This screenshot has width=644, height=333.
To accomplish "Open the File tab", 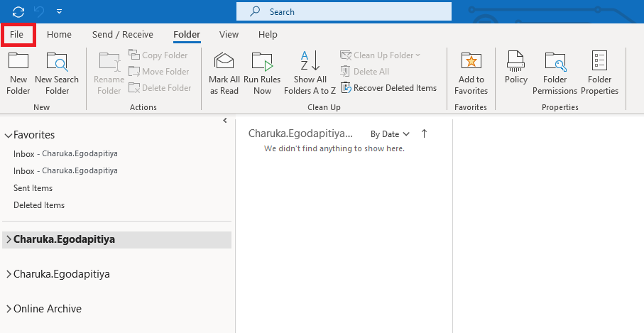I will (x=17, y=35).
